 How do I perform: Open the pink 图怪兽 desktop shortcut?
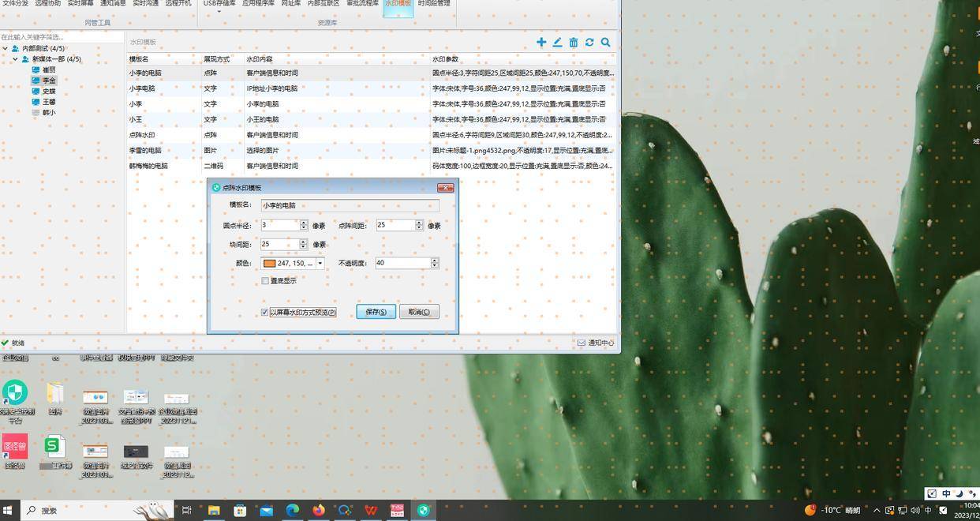(15, 446)
